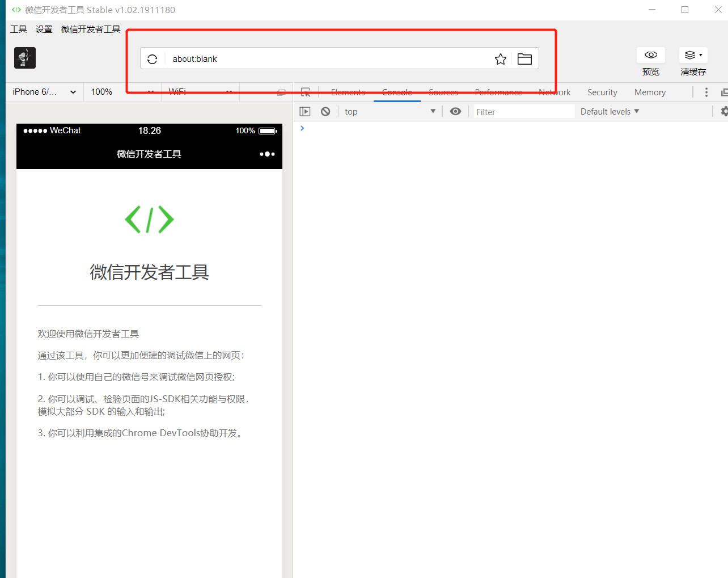
Task: Open the Default levels dropdown
Action: [x=610, y=112]
